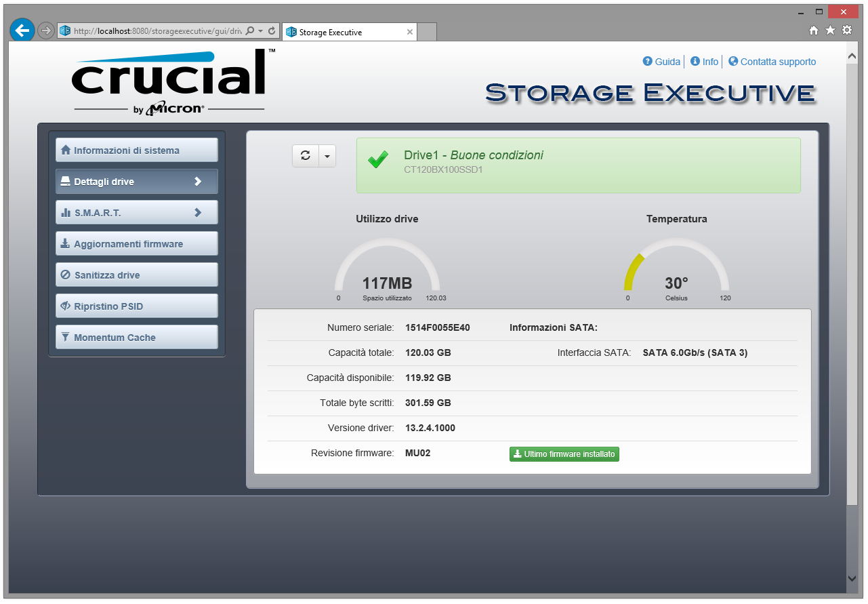Click the bar chart icon on S.M.A.R.T.
Viewport: 868px width, 604px height.
pos(66,213)
